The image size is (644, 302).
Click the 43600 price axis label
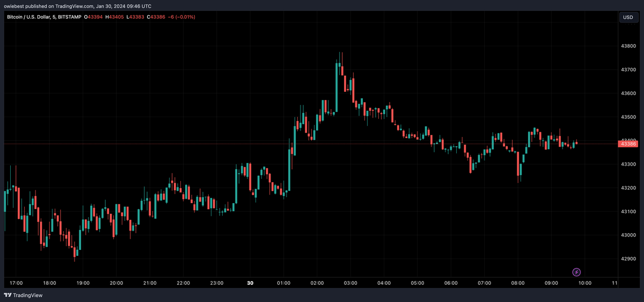628,94
